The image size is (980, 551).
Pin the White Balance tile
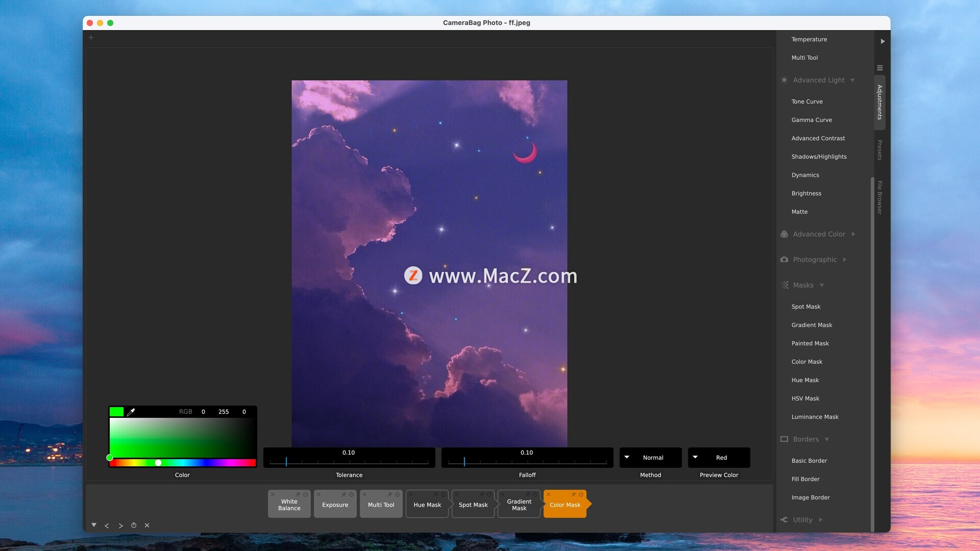(298, 494)
